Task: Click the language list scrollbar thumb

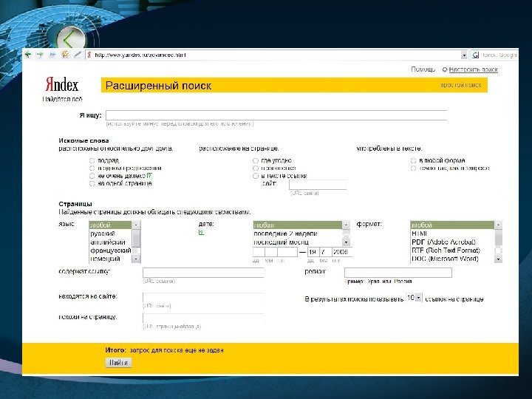Action: [136, 238]
